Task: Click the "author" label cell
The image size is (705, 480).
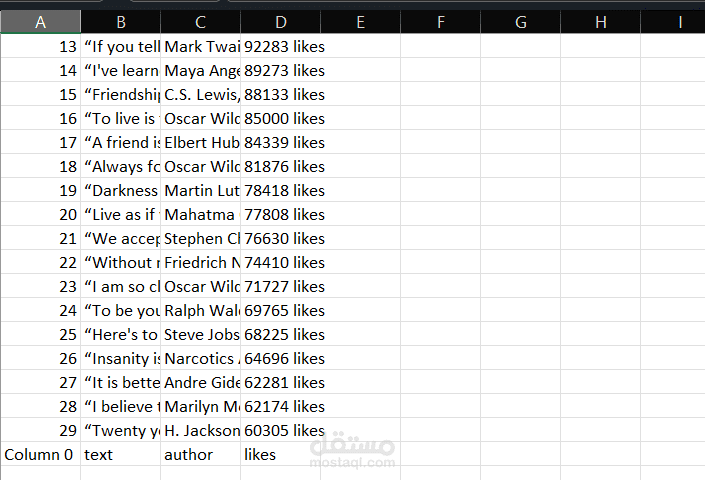Action: click(x=201, y=454)
